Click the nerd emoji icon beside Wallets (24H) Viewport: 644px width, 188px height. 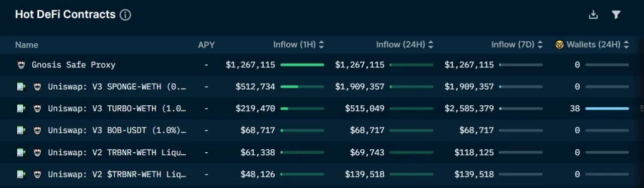[x=559, y=44]
